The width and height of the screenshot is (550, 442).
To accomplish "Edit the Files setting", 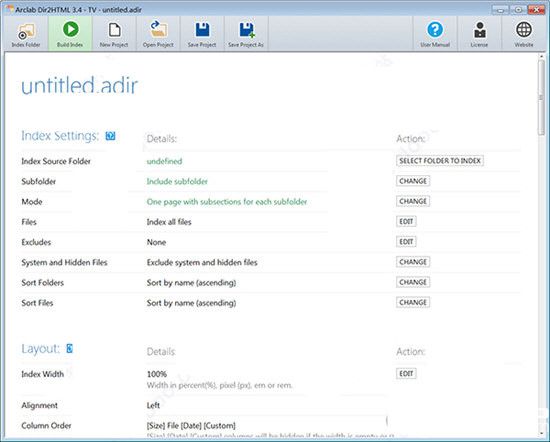I will coord(406,222).
